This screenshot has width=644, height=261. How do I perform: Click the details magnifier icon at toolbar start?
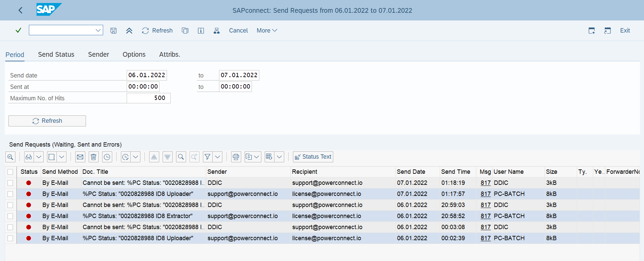coord(10,157)
